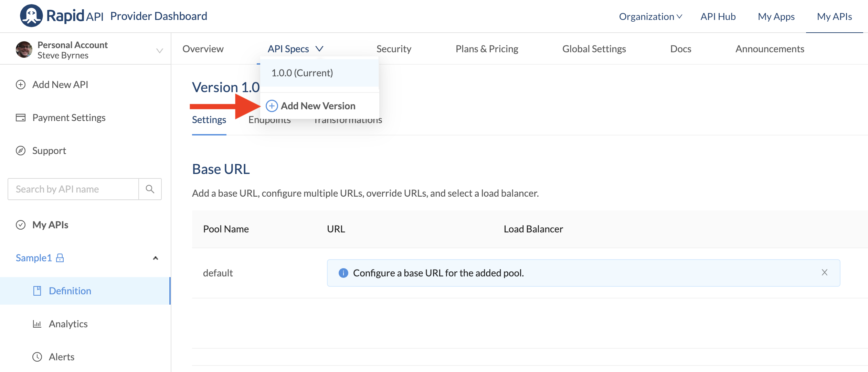Click the Base URL heading
868x372 pixels.
221,169
